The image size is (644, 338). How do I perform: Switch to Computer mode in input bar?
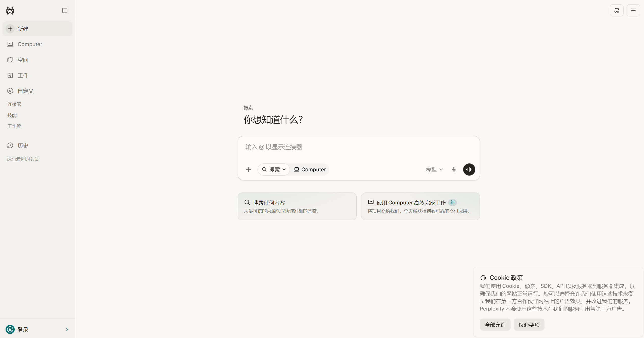[310, 170]
